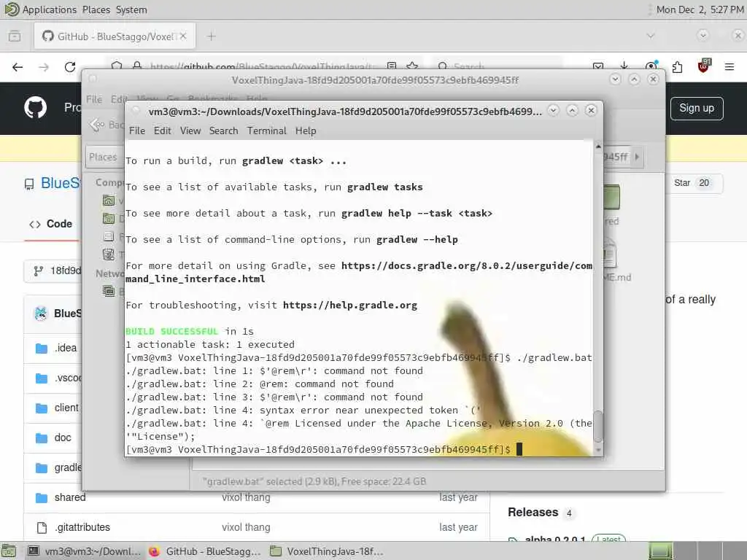The height and width of the screenshot is (560, 747).
Task: Click the file manager File menu
Action: (x=94, y=99)
